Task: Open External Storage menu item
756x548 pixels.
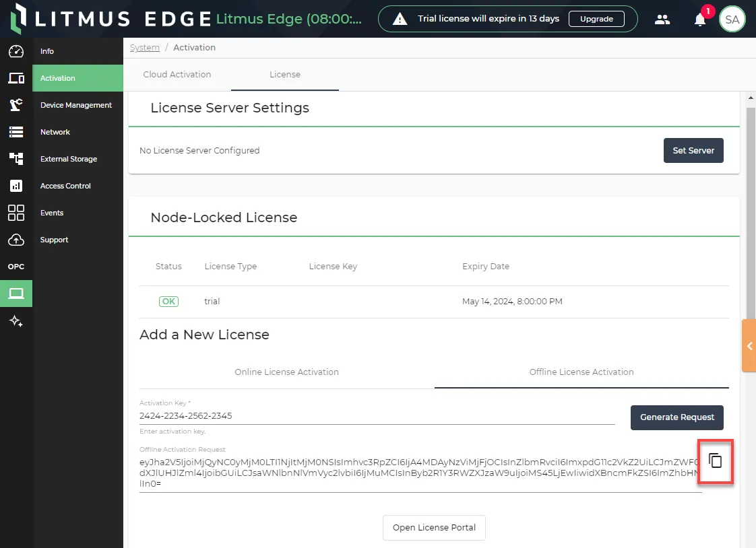Action: 77,159
